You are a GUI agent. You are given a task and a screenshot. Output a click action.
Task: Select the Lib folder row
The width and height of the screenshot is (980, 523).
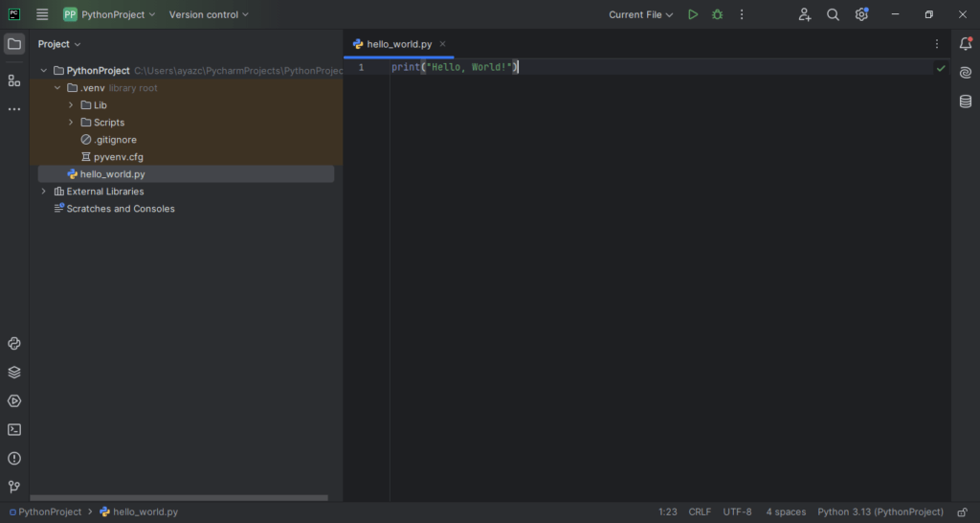coord(187,105)
